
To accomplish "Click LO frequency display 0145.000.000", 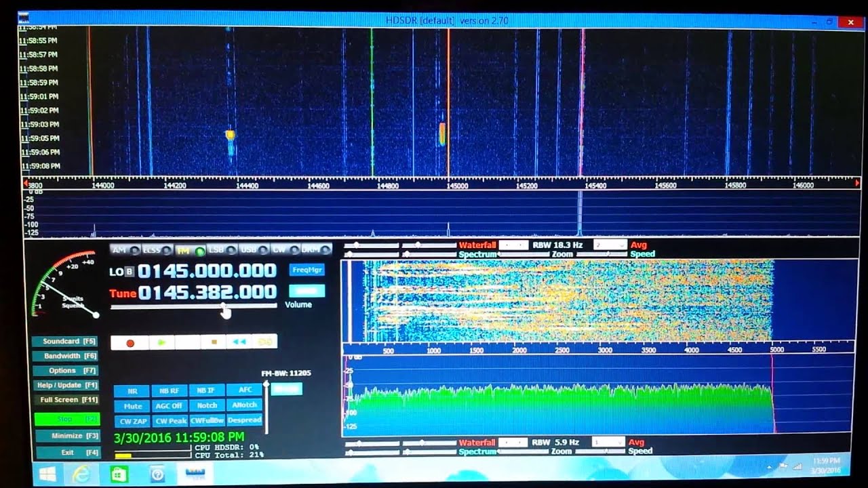I will coord(207,272).
